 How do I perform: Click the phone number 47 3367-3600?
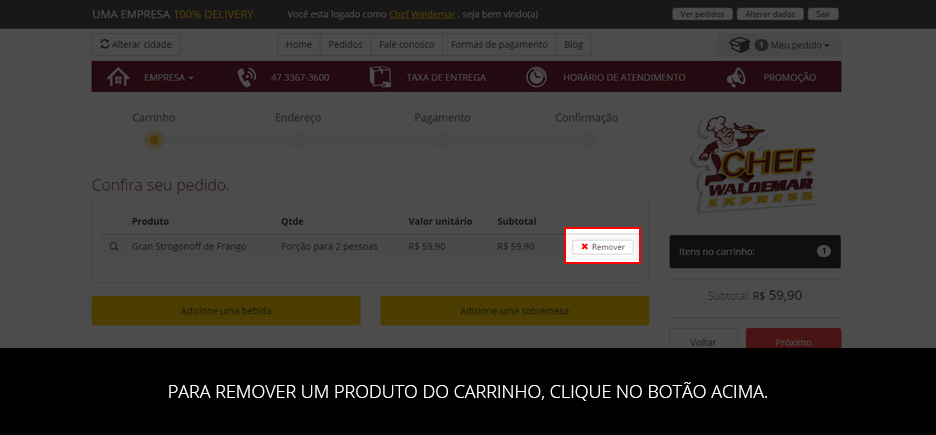click(300, 78)
